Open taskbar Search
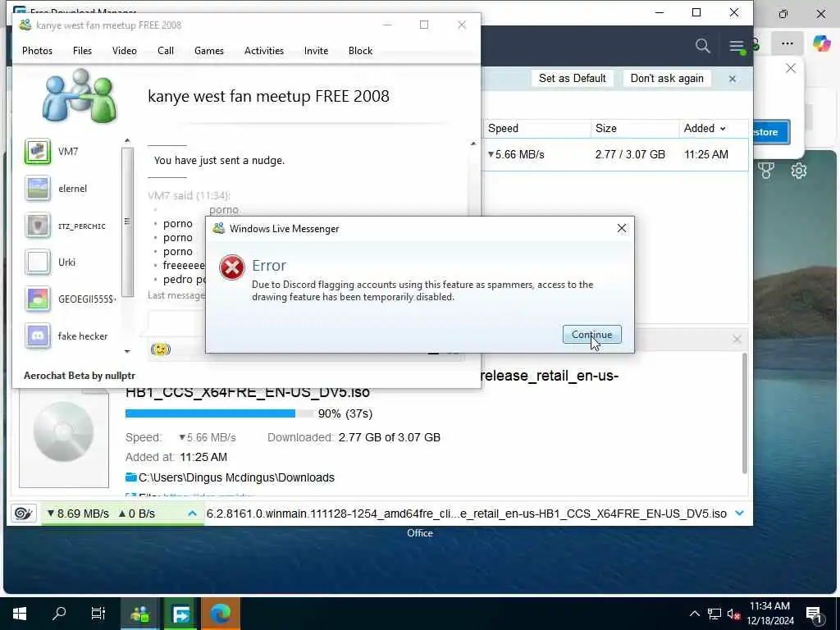Viewport: 840px width, 630px height. (59, 614)
